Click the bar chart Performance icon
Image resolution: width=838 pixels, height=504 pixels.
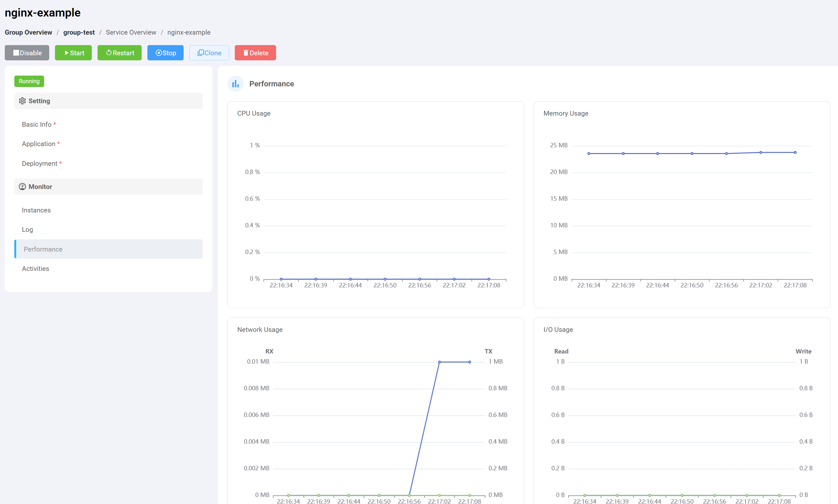click(x=235, y=84)
